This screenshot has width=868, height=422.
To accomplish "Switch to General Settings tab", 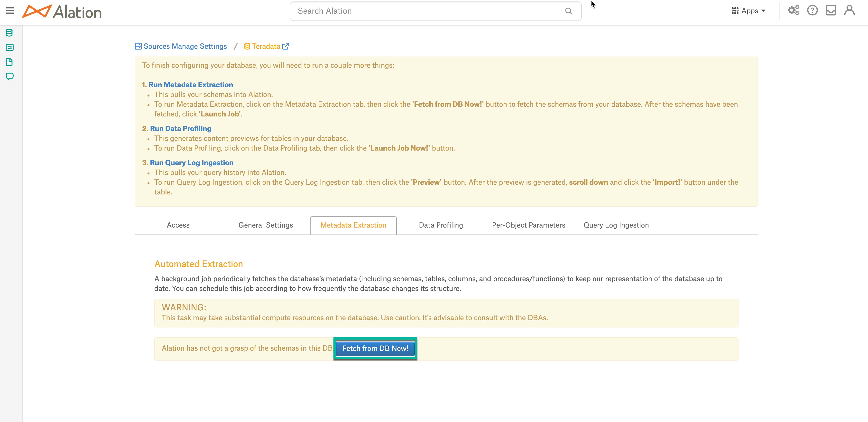I will coord(266,225).
